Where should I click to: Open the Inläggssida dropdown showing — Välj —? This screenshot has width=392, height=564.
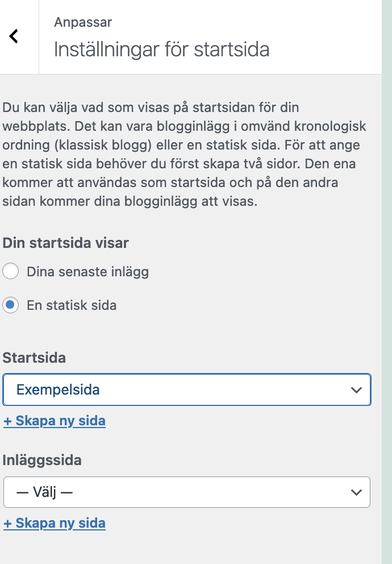tap(187, 492)
